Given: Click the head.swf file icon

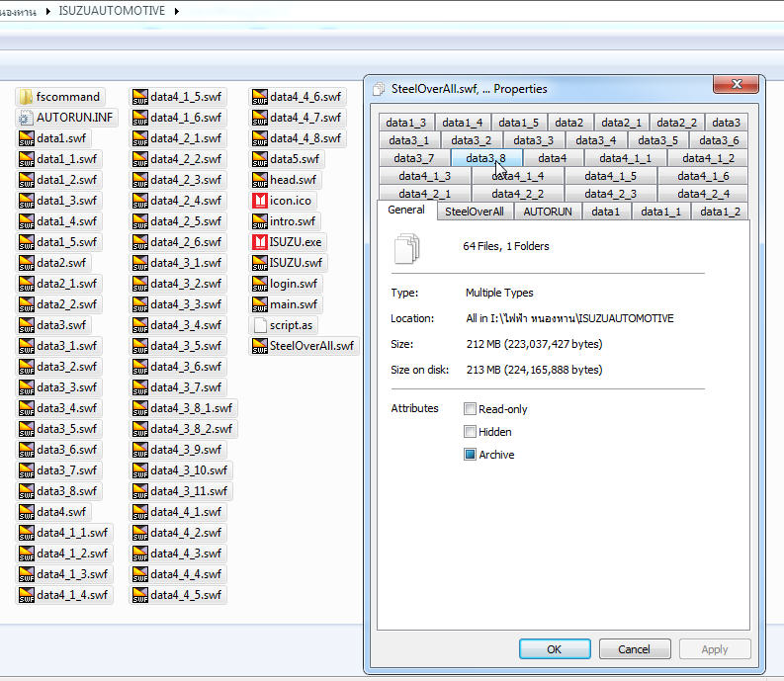Looking at the screenshot, I should (x=259, y=180).
